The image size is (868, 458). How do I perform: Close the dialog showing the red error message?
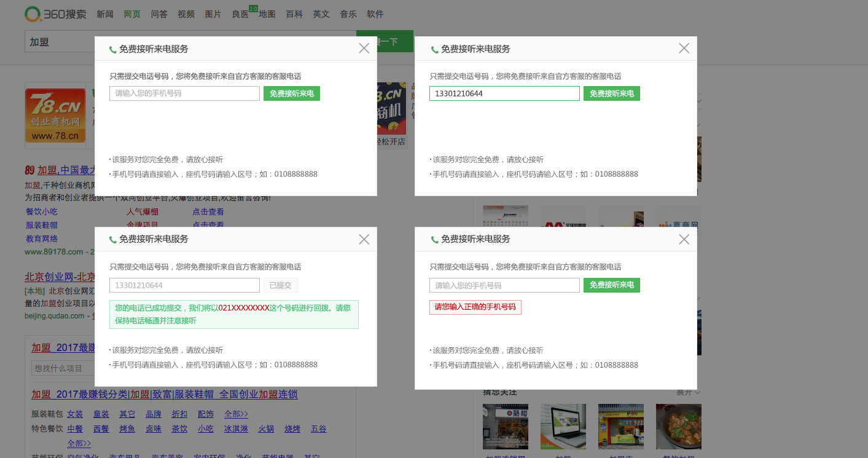click(684, 239)
